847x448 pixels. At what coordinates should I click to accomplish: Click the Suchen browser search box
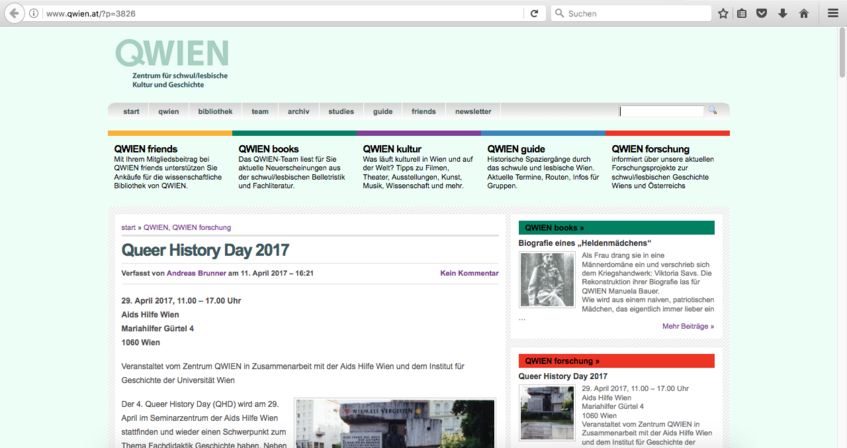[x=631, y=14]
